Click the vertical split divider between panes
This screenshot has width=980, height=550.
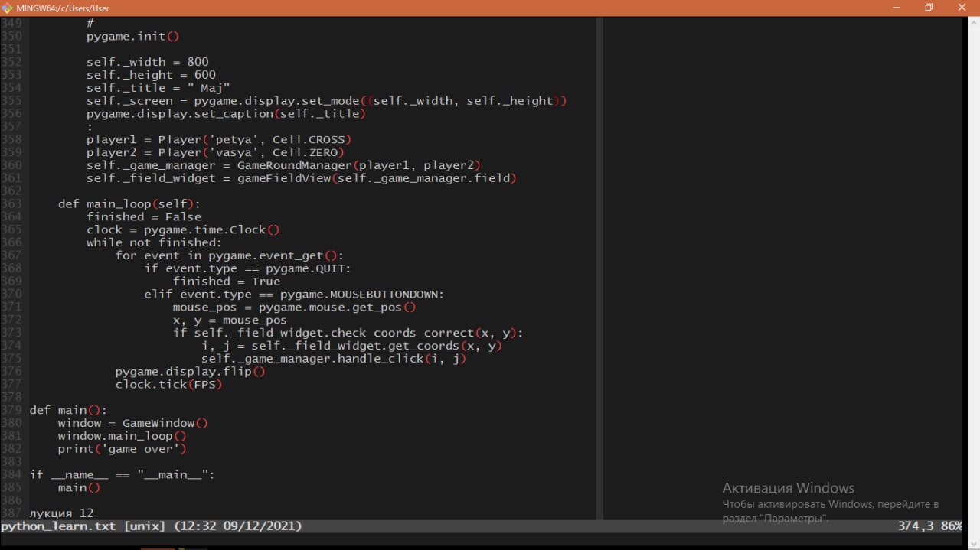[599, 268]
